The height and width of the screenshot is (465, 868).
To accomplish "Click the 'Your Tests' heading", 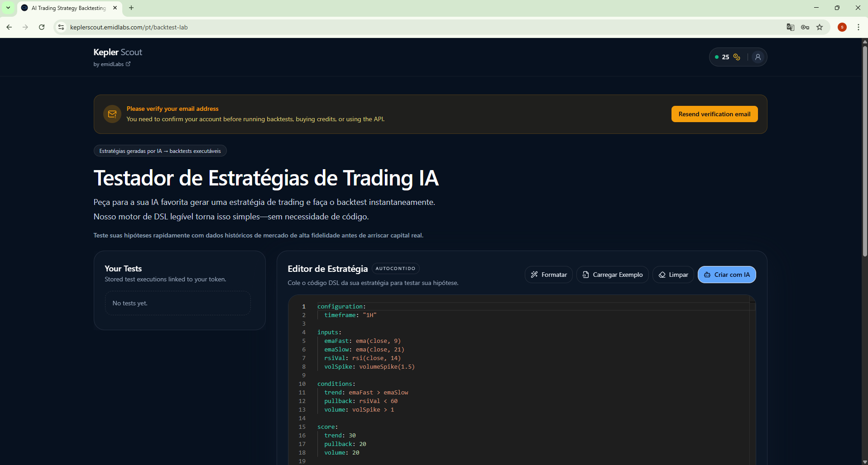I will coord(123,269).
